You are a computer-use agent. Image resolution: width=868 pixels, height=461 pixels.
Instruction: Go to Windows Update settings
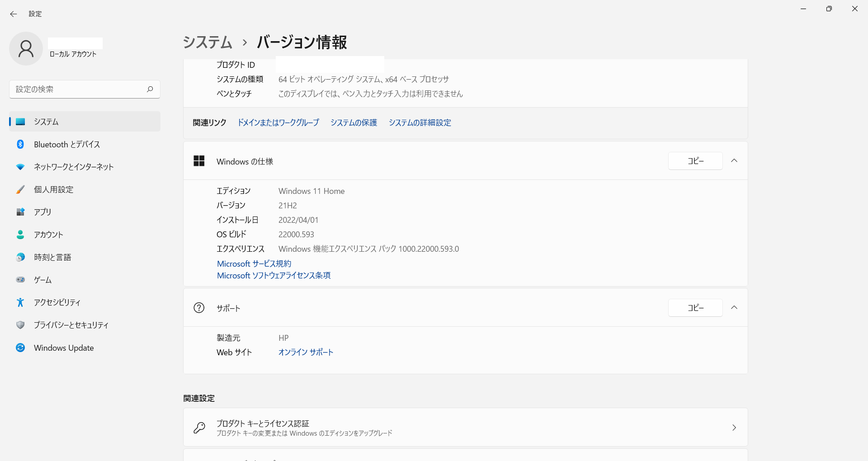point(85,348)
